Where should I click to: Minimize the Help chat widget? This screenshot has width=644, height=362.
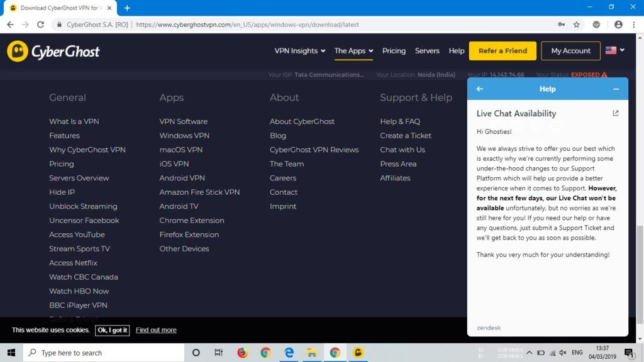615,89
